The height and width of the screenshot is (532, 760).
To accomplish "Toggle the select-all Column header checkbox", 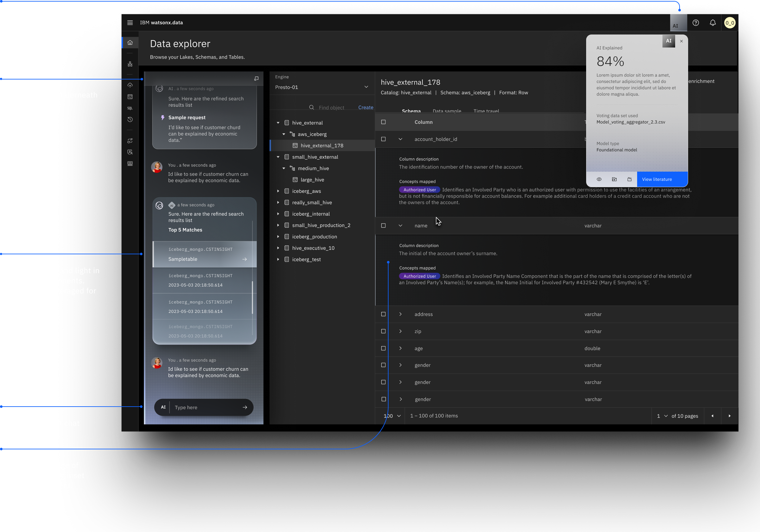I will click(383, 122).
